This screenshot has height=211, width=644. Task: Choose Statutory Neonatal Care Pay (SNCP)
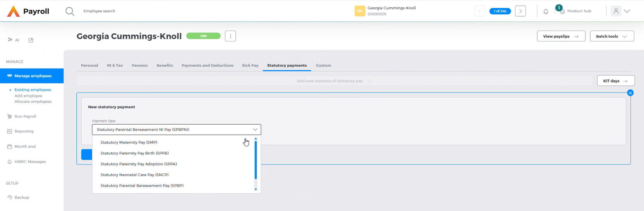pyautogui.click(x=134, y=175)
